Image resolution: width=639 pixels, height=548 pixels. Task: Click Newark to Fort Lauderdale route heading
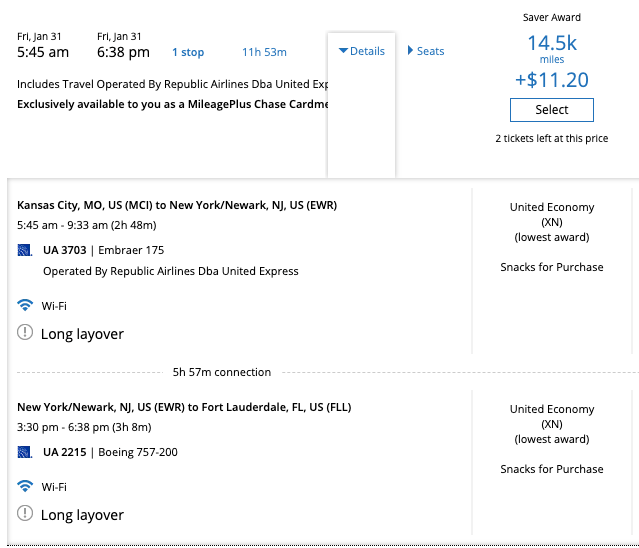click(184, 407)
